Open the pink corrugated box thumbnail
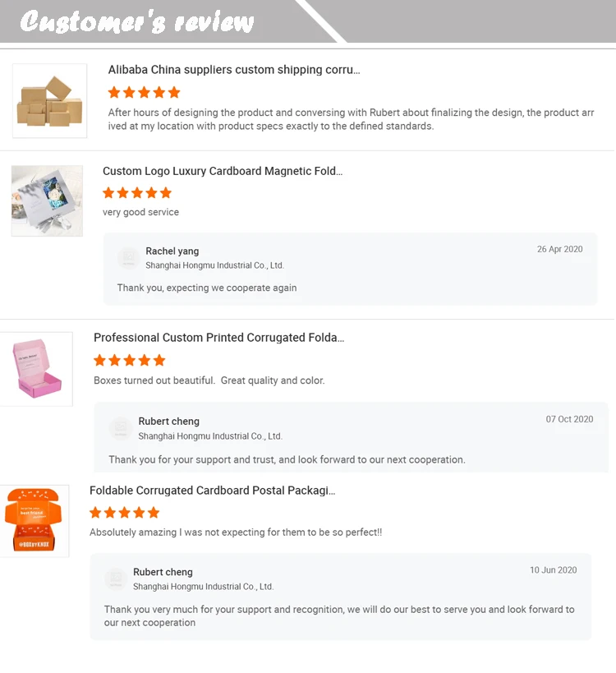Image resolution: width=616 pixels, height=673 pixels. click(38, 368)
